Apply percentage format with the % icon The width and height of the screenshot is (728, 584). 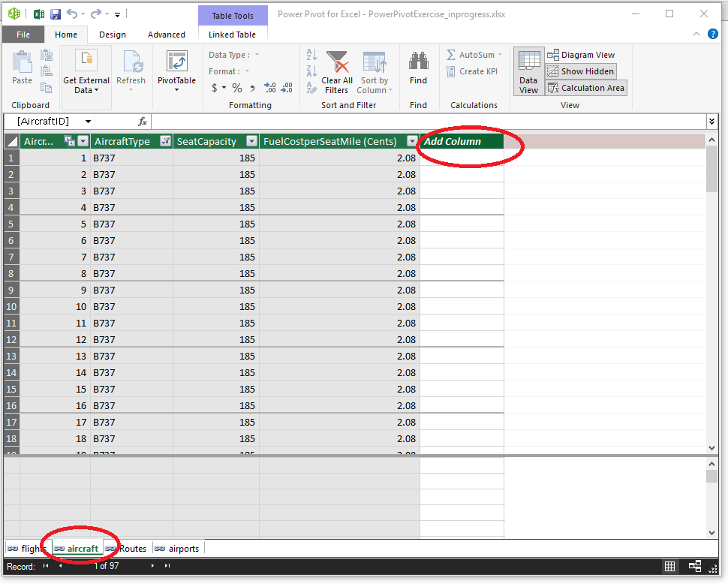tap(236, 88)
